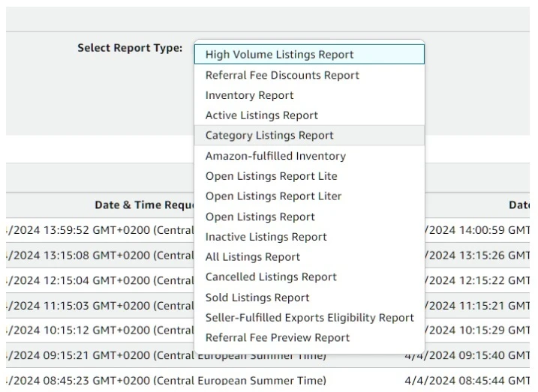Click the 13:15:26 completed time cell
538x392 pixels.
pos(477,256)
